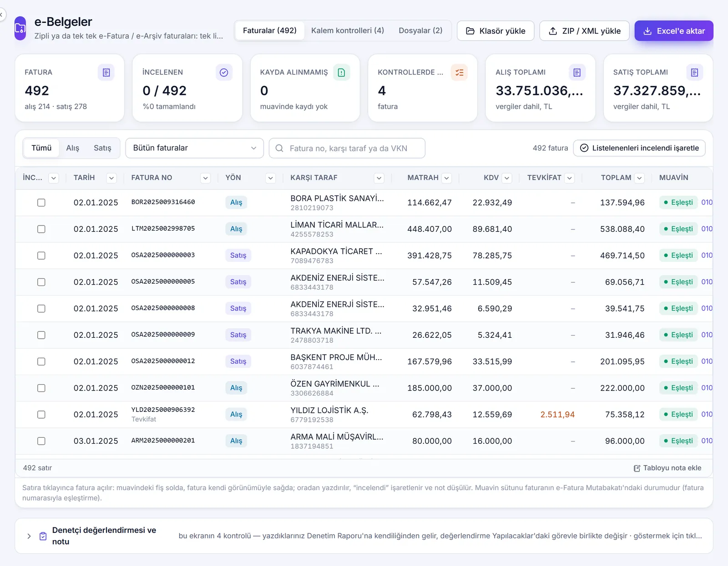
Task: Switch to the Dosyalar (2) tab
Action: tap(420, 30)
